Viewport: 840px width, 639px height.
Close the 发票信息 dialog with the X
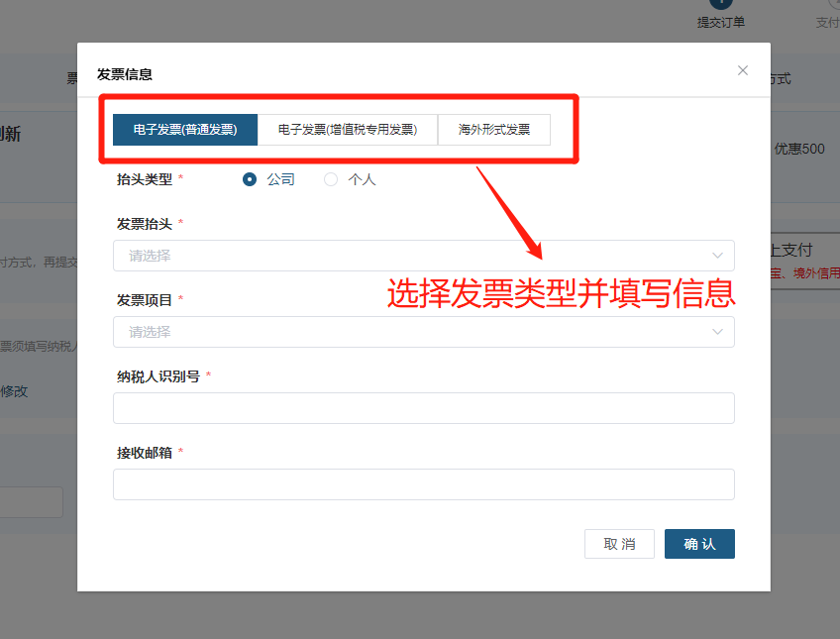(742, 70)
